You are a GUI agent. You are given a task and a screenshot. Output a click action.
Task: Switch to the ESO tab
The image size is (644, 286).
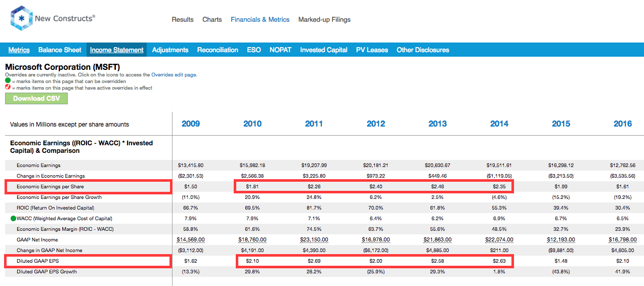(x=254, y=50)
